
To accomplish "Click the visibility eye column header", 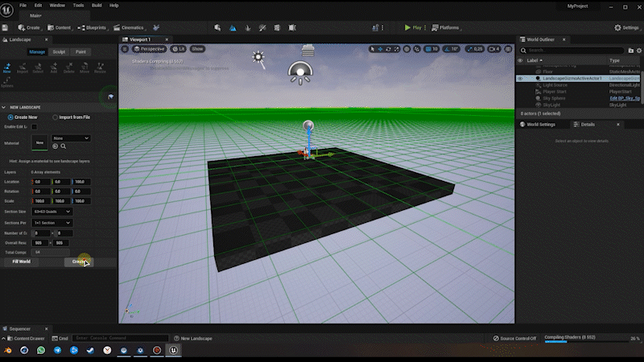I will pos(520,60).
